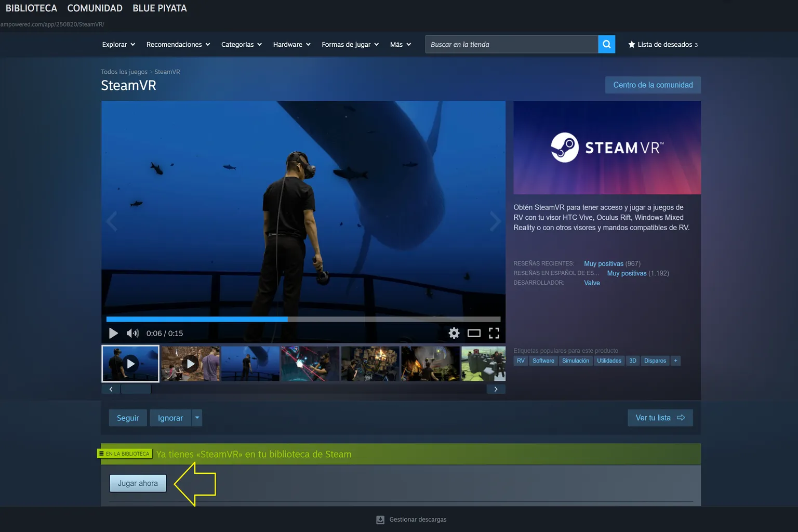The image size is (798, 532).
Task: Expand the Hardware menu
Action: click(x=291, y=44)
